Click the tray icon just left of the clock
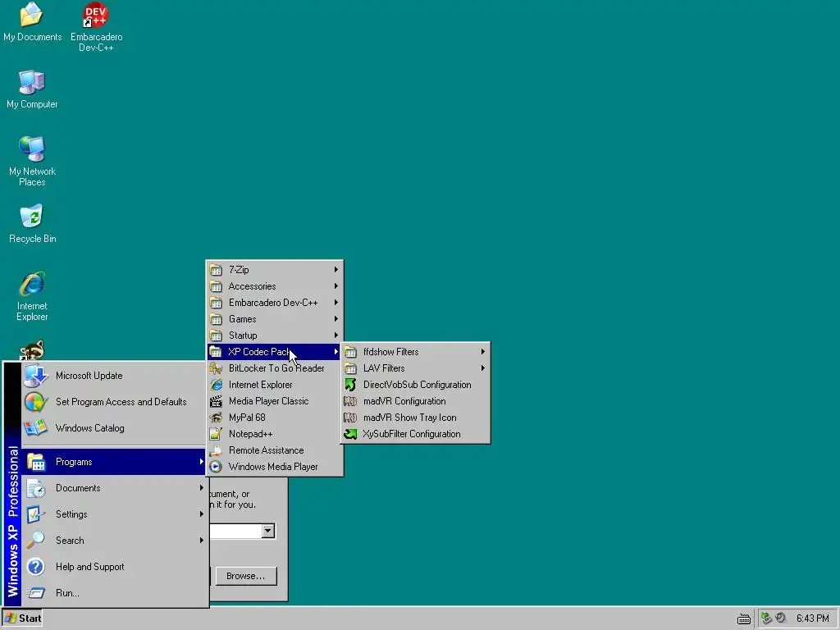Screen dimensions: 840x630 (781, 619)
